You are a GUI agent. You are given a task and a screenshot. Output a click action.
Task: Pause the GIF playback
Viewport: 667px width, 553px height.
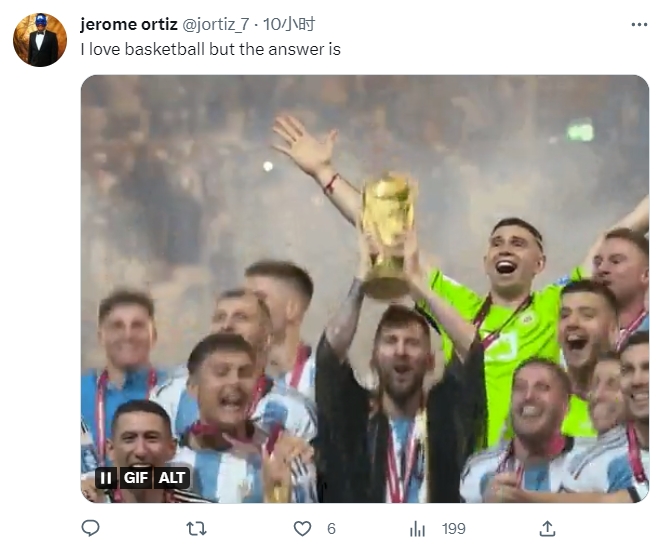pyautogui.click(x=106, y=478)
